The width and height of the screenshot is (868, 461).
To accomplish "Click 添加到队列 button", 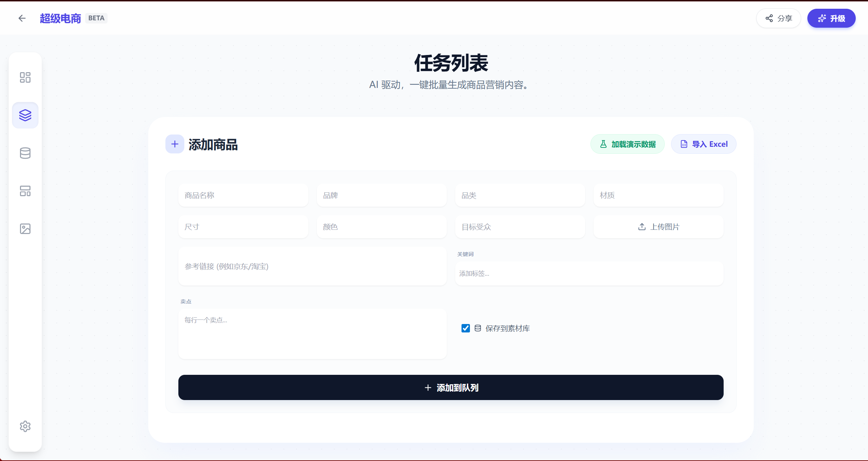I will click(x=451, y=387).
